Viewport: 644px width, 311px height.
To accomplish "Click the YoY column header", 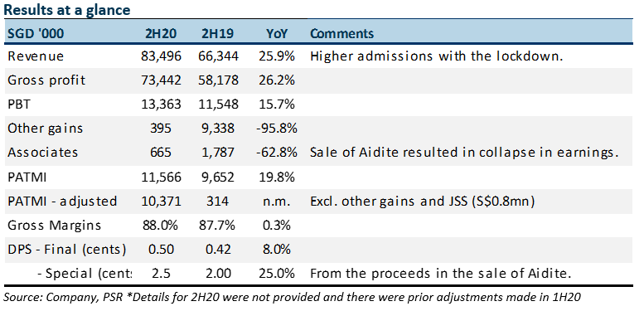I will tap(276, 33).
